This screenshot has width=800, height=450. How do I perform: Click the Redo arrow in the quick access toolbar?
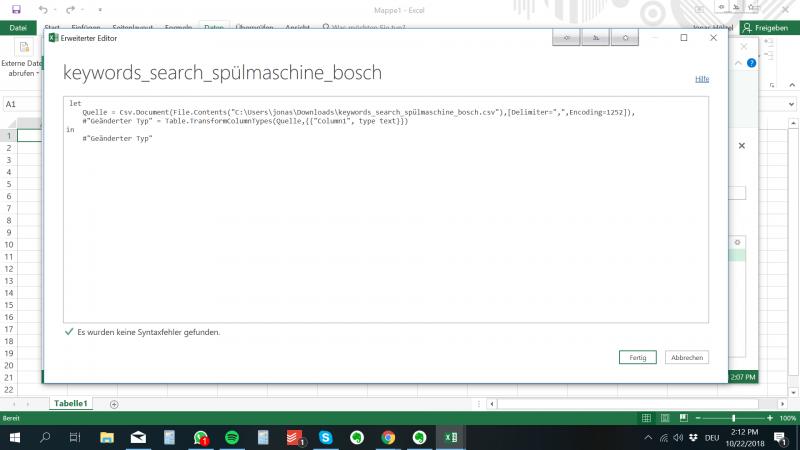pyautogui.click(x=70, y=9)
